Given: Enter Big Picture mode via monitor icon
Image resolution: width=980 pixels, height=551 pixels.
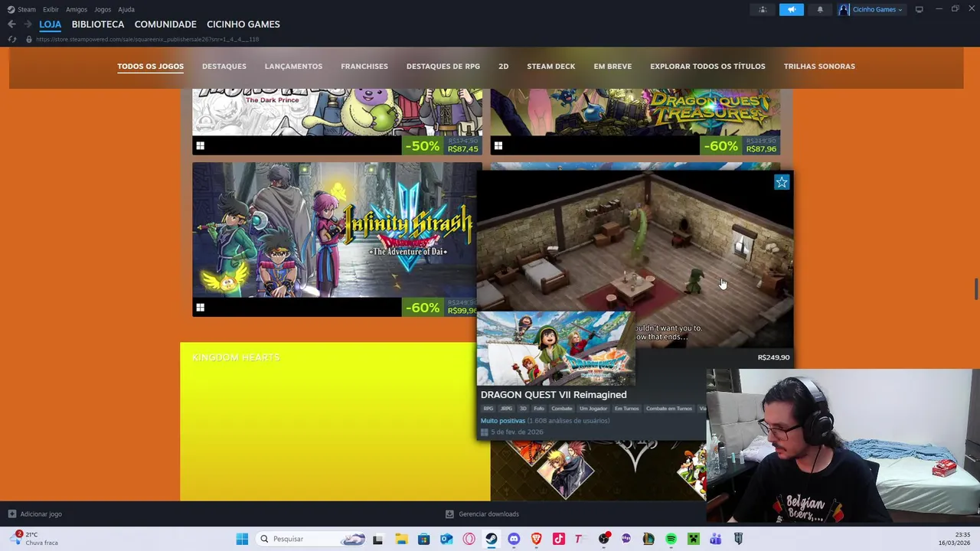Looking at the screenshot, I should coord(920,9).
